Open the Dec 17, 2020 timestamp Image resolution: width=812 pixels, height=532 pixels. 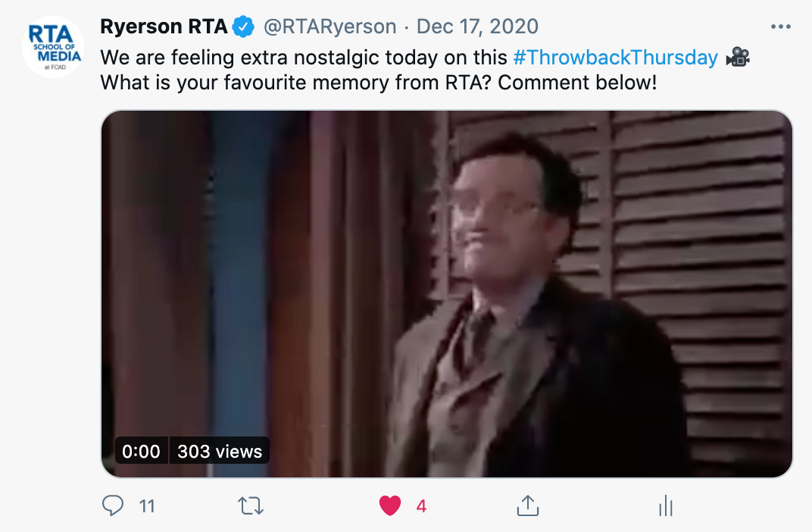477,27
